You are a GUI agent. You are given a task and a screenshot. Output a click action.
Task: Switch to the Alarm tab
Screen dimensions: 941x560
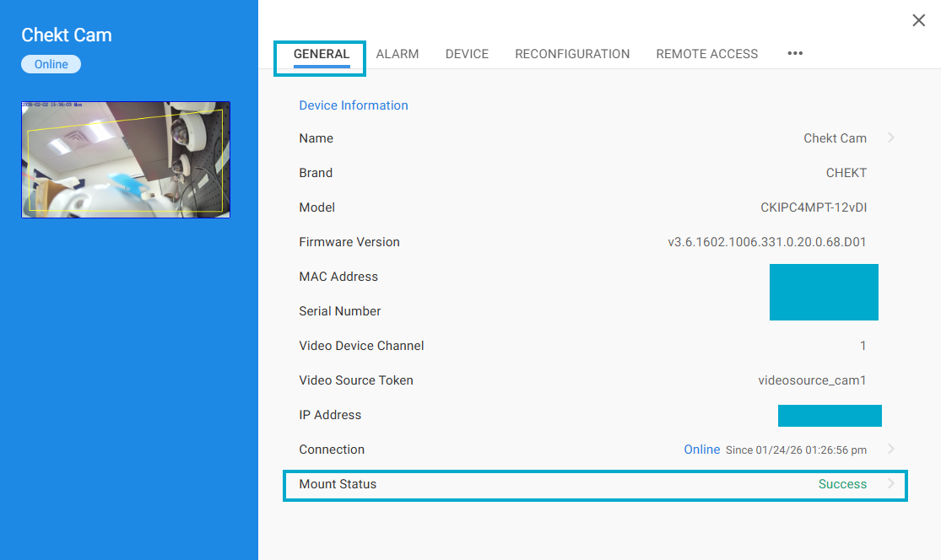(397, 54)
